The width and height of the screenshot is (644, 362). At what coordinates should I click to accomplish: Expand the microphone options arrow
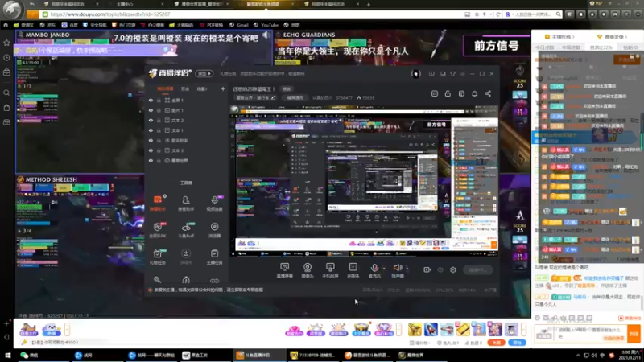[x=384, y=269]
